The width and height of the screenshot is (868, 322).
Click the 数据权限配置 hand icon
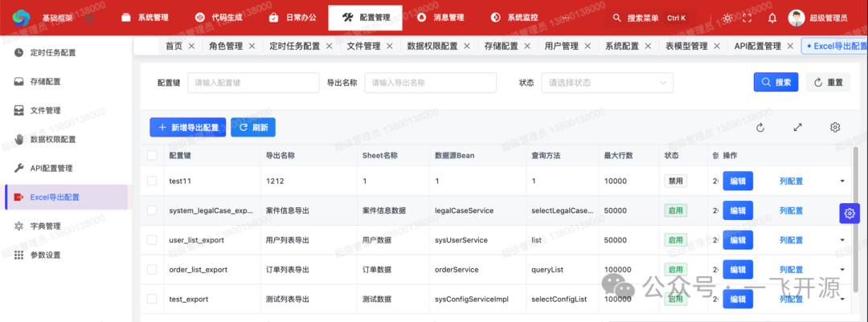point(18,139)
